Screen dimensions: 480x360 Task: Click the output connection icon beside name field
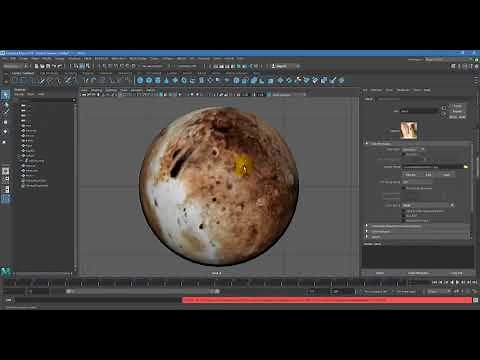[x=444, y=114]
